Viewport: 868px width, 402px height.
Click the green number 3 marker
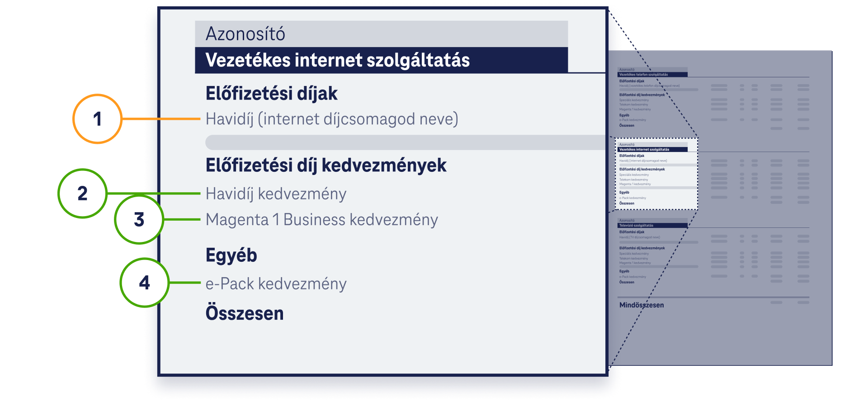[139, 220]
